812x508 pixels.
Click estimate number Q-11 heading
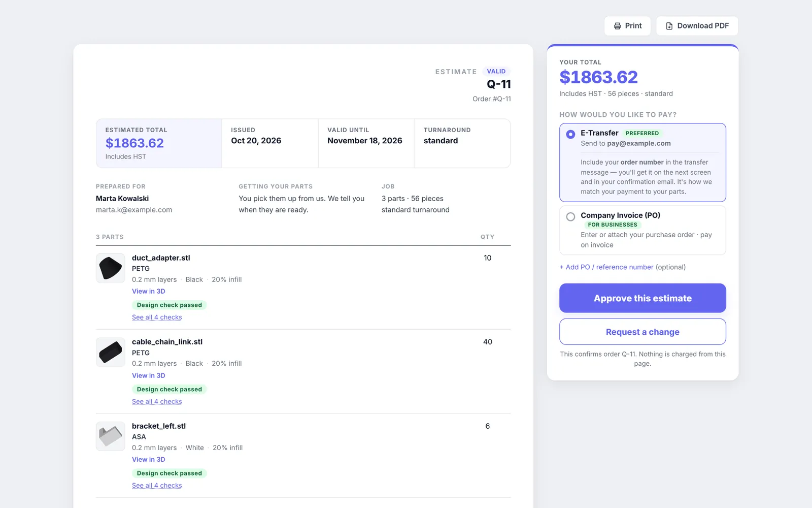(x=499, y=84)
